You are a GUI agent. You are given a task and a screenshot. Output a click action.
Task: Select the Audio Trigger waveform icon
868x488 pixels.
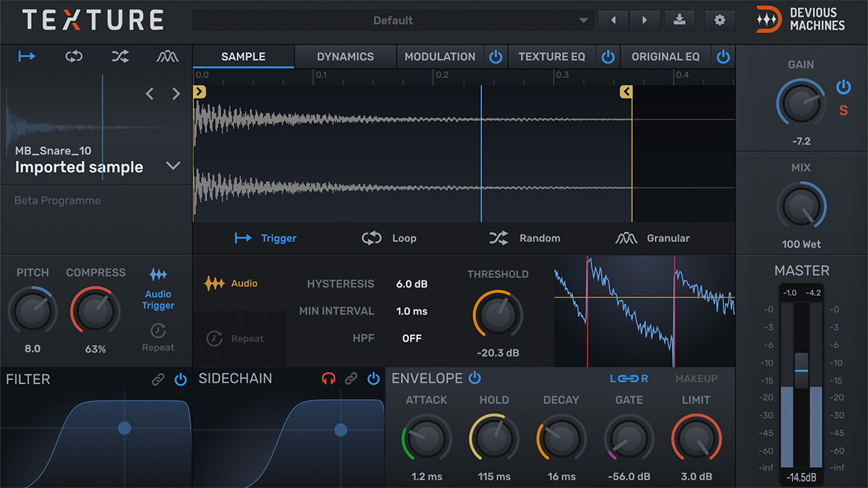pyautogui.click(x=158, y=275)
